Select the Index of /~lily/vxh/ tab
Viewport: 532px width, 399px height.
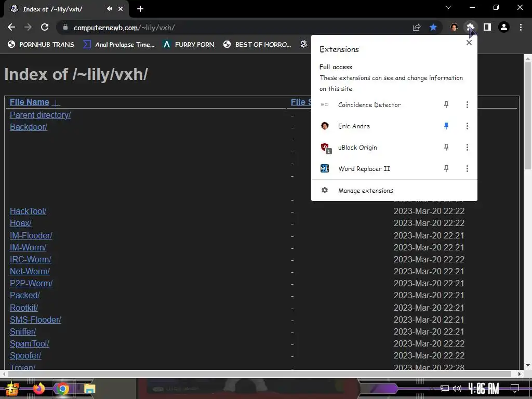pyautogui.click(x=66, y=9)
